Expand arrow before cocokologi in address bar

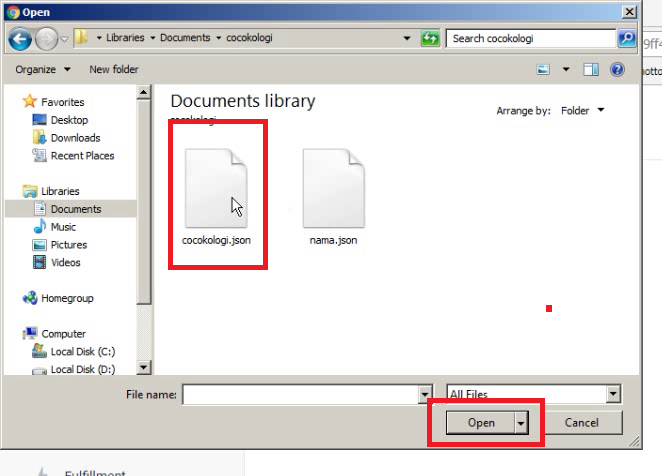[219, 38]
